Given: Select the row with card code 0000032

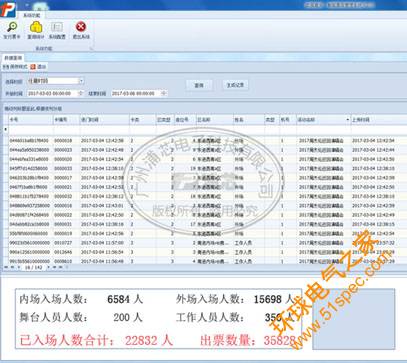Looking at the screenshot, I should tap(206, 196).
